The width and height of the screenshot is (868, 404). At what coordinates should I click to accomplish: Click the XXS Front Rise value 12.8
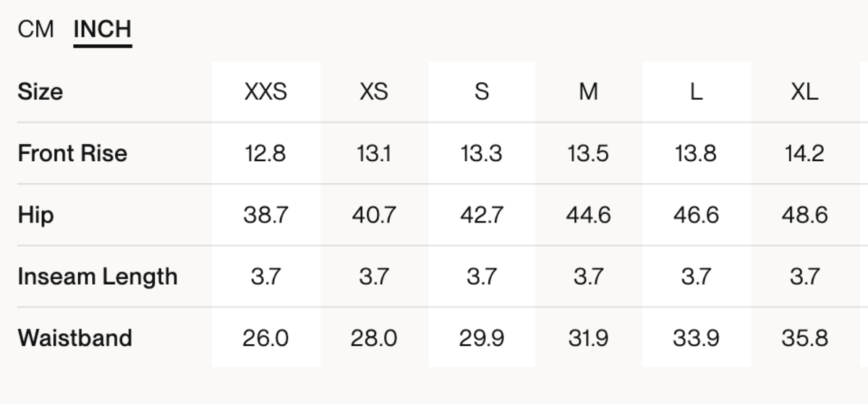265,153
